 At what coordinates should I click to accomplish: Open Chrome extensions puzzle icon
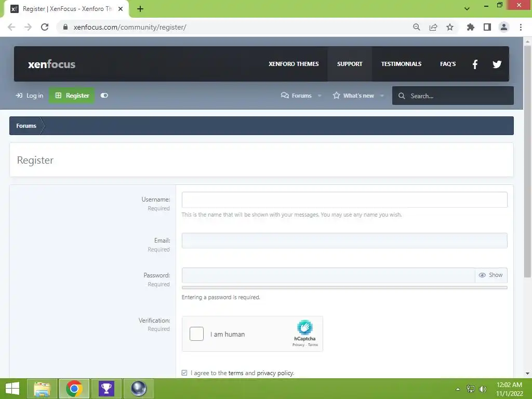[x=471, y=27]
